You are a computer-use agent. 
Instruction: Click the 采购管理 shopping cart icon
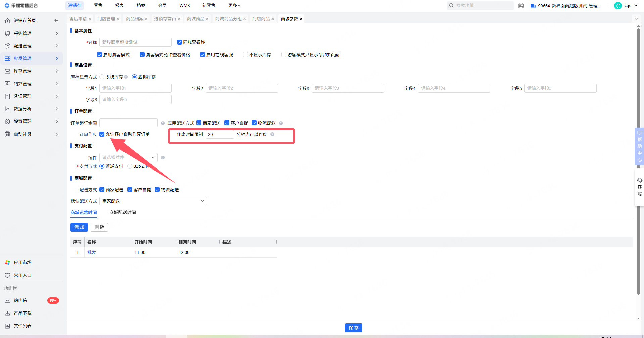point(7,33)
